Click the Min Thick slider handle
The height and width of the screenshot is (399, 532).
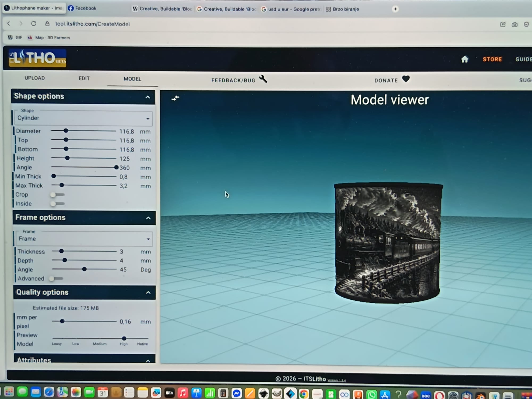(54, 176)
